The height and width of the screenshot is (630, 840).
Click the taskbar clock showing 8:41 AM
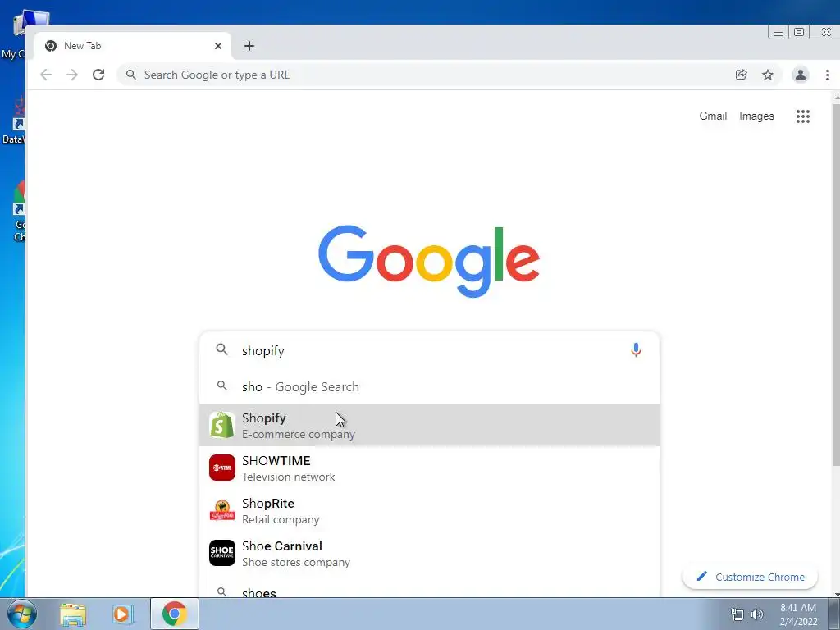pyautogui.click(x=798, y=614)
